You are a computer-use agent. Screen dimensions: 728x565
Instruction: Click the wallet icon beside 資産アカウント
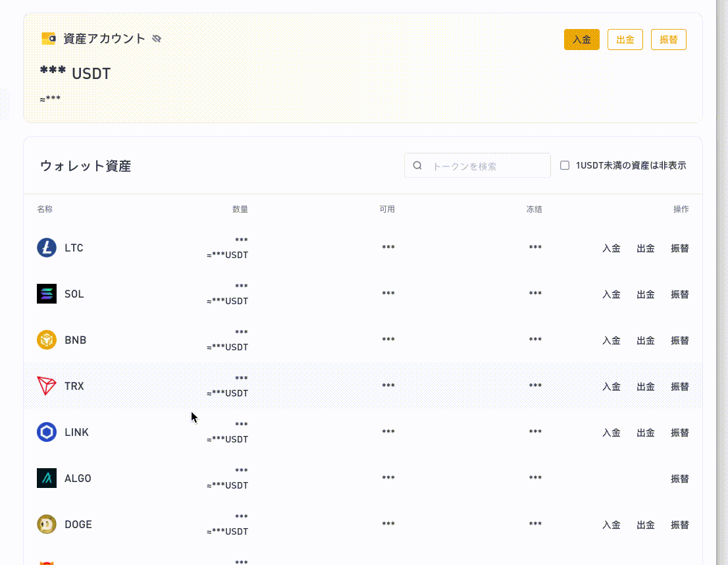click(48, 39)
